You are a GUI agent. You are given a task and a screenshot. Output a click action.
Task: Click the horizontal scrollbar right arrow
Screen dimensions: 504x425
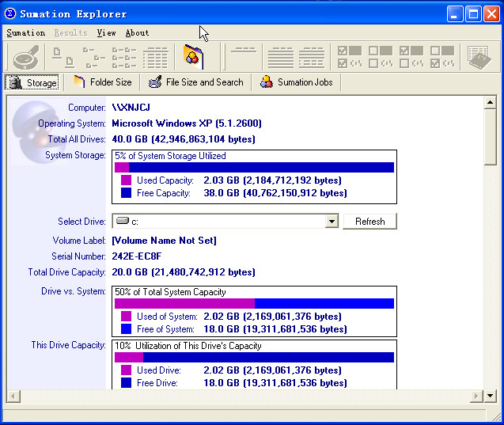point(476,396)
